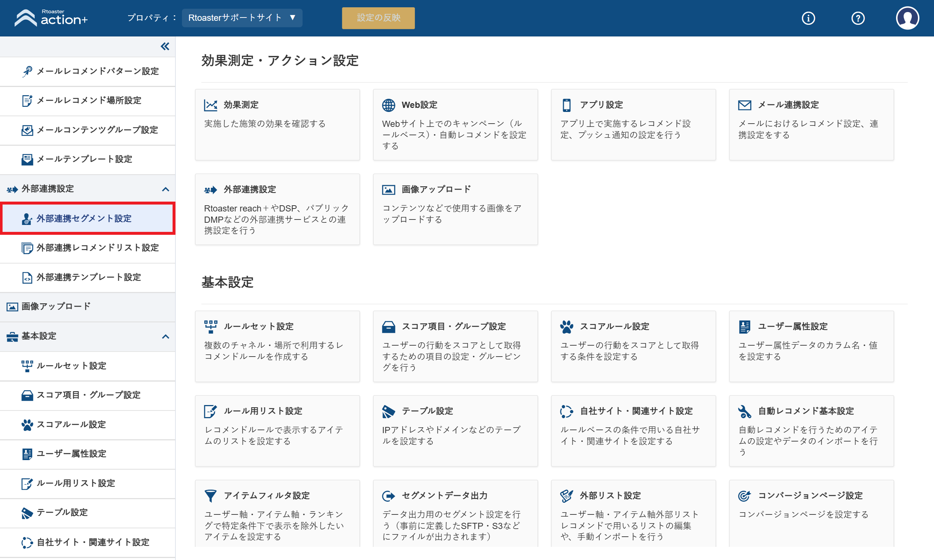
Task: Click the Web設定 globe icon
Action: 389,105
